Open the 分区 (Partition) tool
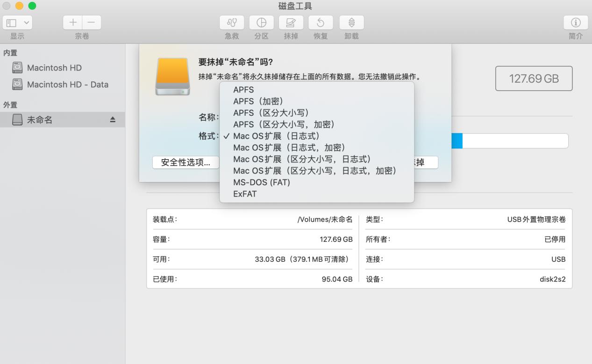592x364 pixels. (261, 22)
